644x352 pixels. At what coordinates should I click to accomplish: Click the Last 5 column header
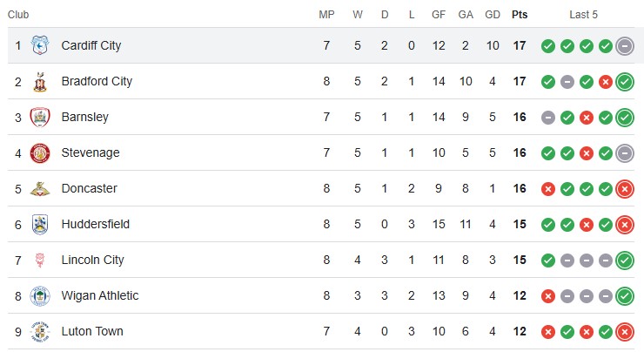tap(583, 15)
